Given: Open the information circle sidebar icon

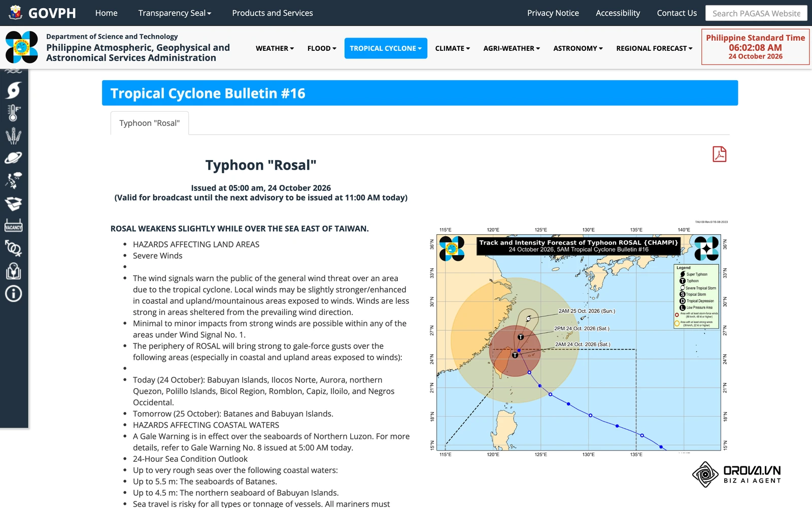Looking at the screenshot, I should 14,294.
